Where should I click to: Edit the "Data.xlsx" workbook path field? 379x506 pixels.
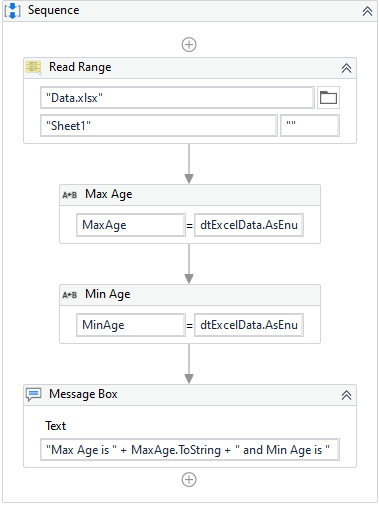click(177, 98)
